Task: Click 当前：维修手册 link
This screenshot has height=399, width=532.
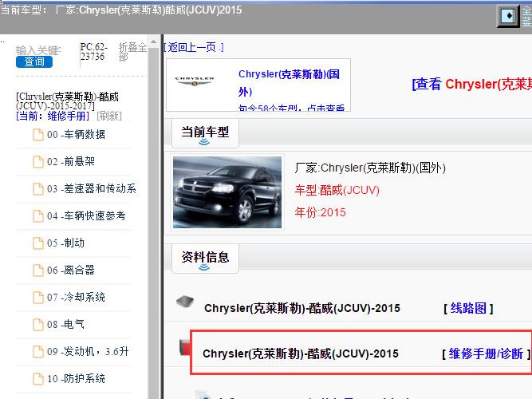Action: [53, 117]
